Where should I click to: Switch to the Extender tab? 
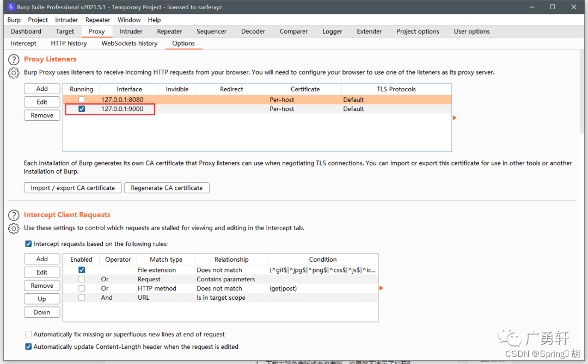369,32
